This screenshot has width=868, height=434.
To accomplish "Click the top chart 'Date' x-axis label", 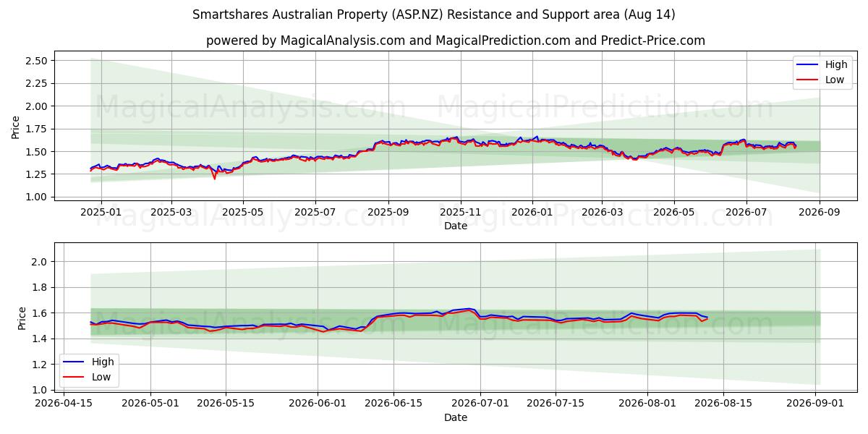I will coord(456,226).
